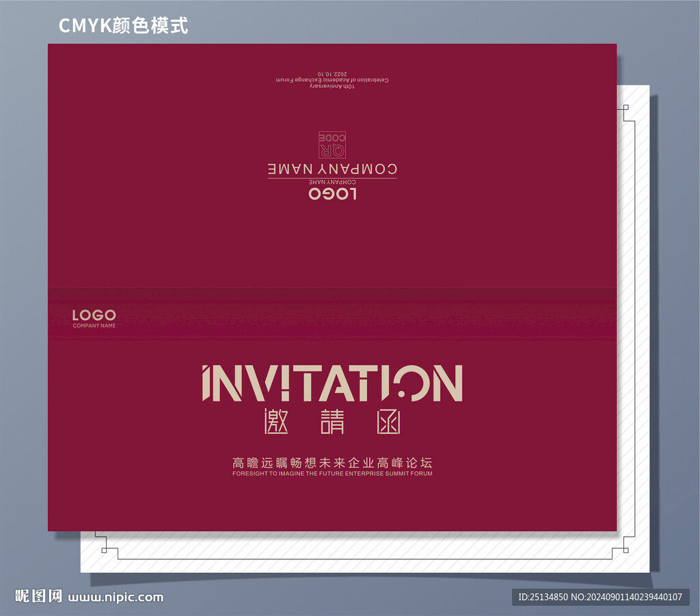Click the 'COMPANY NAME' text under the upright LOGO
Screen dimensions: 700x616
94,326
